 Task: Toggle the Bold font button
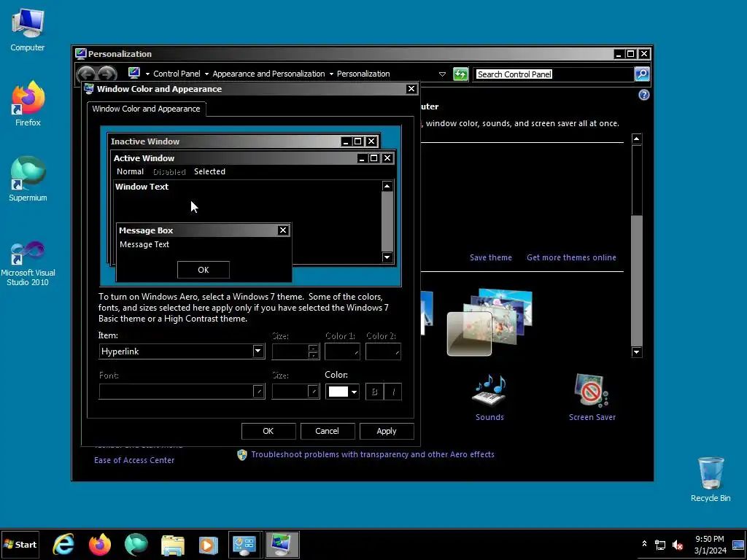374,392
